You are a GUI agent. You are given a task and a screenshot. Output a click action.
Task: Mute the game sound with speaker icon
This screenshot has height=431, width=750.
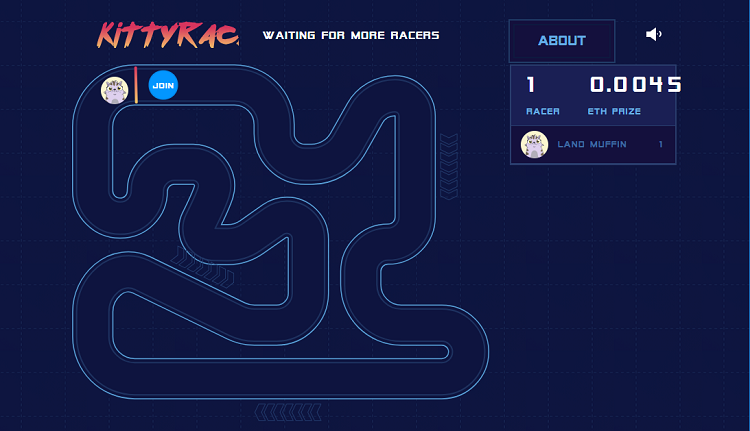click(x=654, y=35)
